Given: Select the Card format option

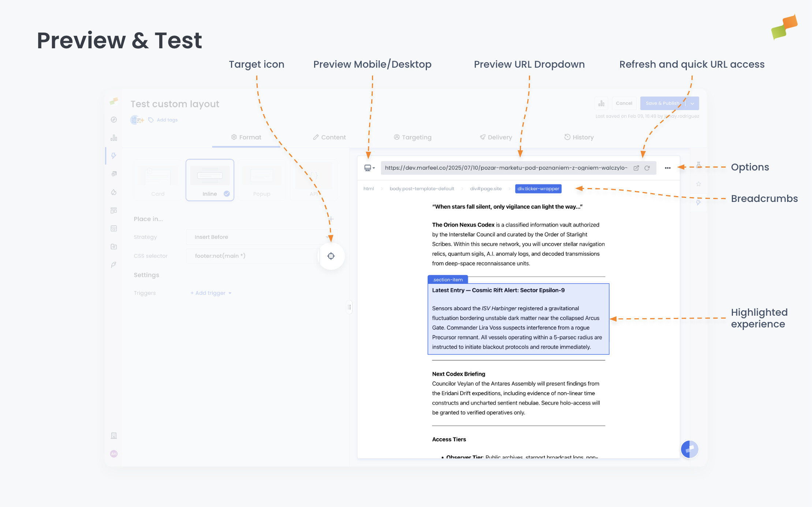Looking at the screenshot, I should [157, 180].
